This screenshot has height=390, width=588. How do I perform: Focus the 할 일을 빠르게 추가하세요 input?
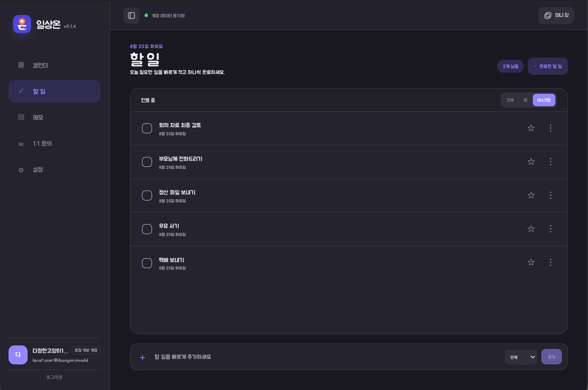(326, 357)
